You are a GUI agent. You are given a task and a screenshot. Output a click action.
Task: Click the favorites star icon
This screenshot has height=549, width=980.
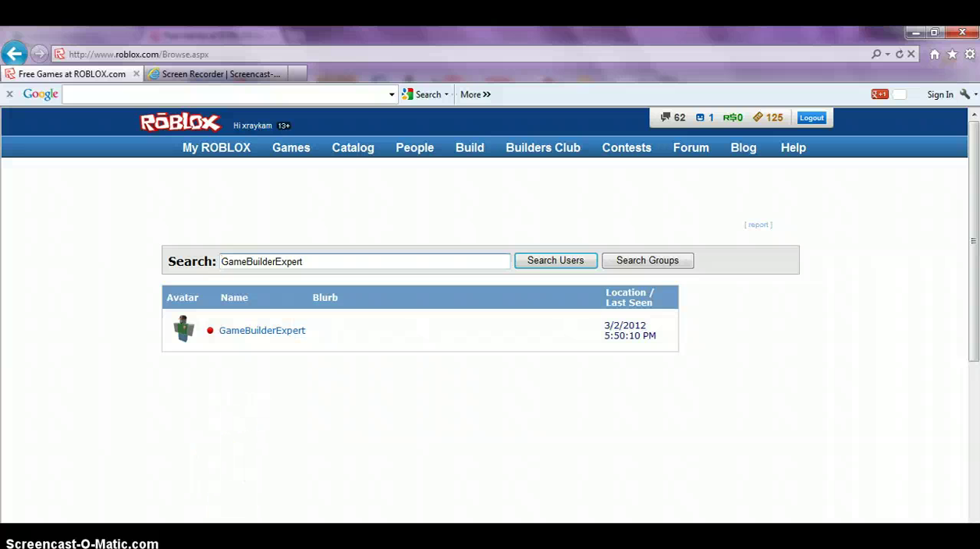952,55
